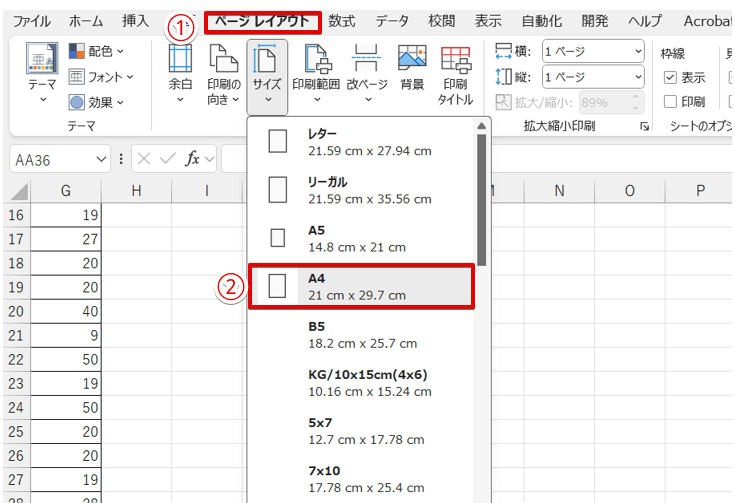This screenshot has width=735, height=503.
Task: Select column N header
Action: point(559,191)
